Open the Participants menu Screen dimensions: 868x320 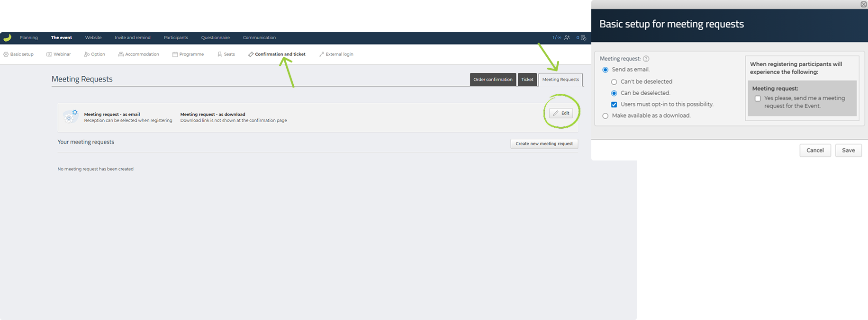[176, 38]
